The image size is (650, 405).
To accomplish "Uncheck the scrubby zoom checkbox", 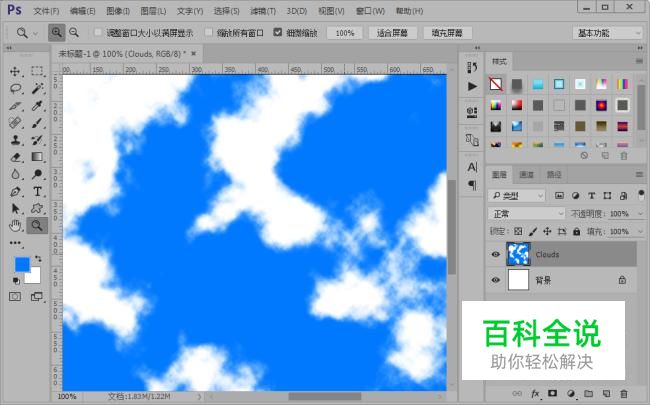I will [278, 32].
